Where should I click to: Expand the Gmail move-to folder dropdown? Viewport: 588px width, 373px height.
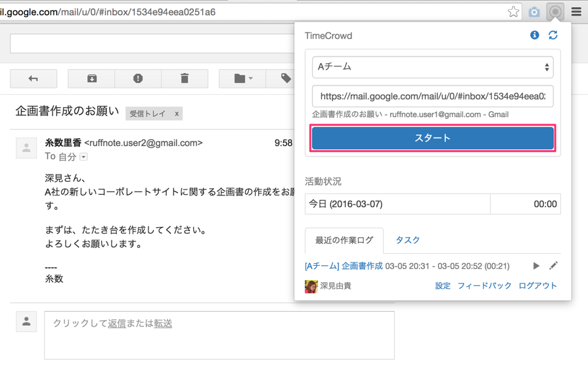(242, 79)
